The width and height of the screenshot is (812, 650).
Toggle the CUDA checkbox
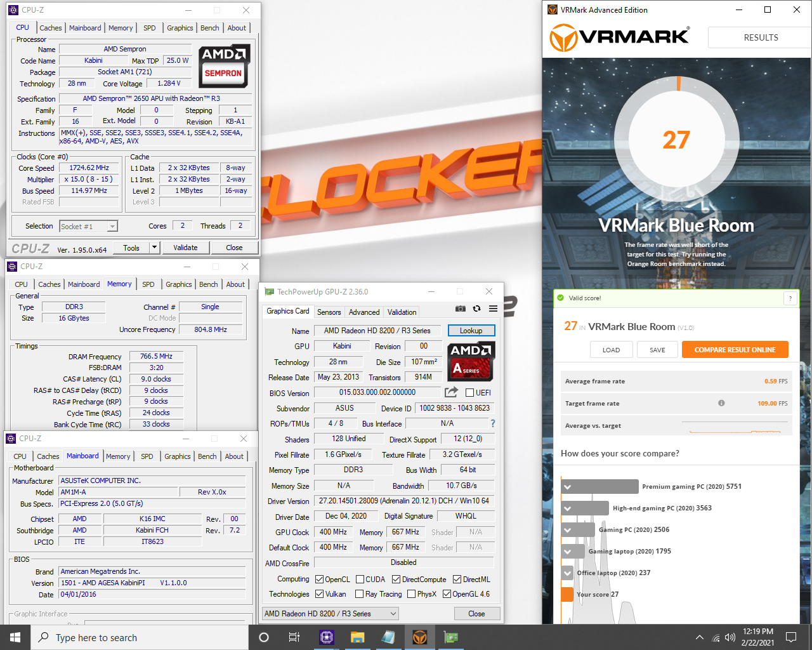(x=360, y=580)
